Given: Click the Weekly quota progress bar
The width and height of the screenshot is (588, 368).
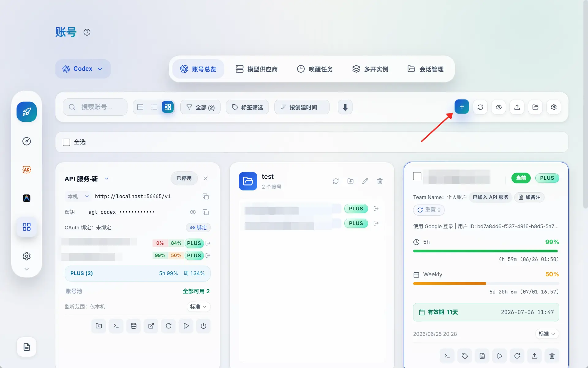Looking at the screenshot, I should pyautogui.click(x=486, y=284).
